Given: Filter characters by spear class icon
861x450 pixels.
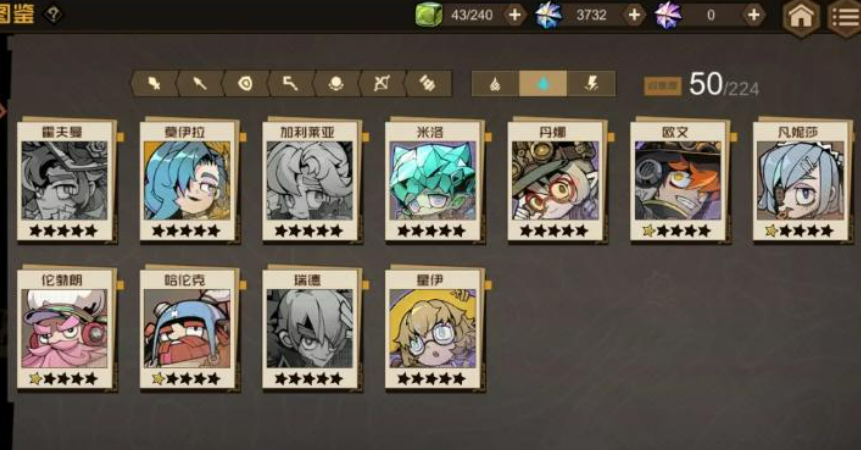Looking at the screenshot, I should pyautogui.click(x=200, y=83).
